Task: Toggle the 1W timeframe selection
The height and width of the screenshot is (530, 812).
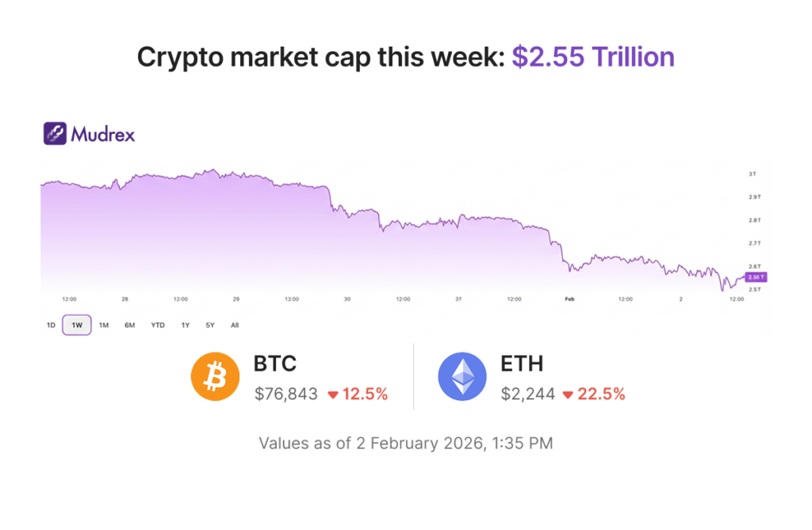Action: click(x=76, y=325)
